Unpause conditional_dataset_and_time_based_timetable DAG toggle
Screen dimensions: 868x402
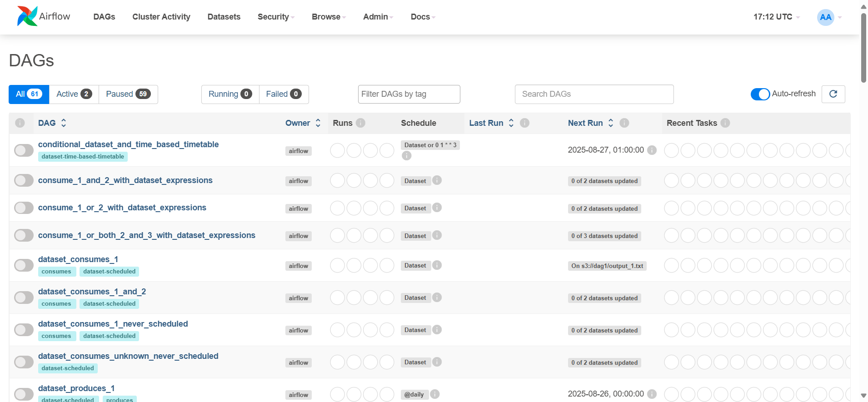24,150
